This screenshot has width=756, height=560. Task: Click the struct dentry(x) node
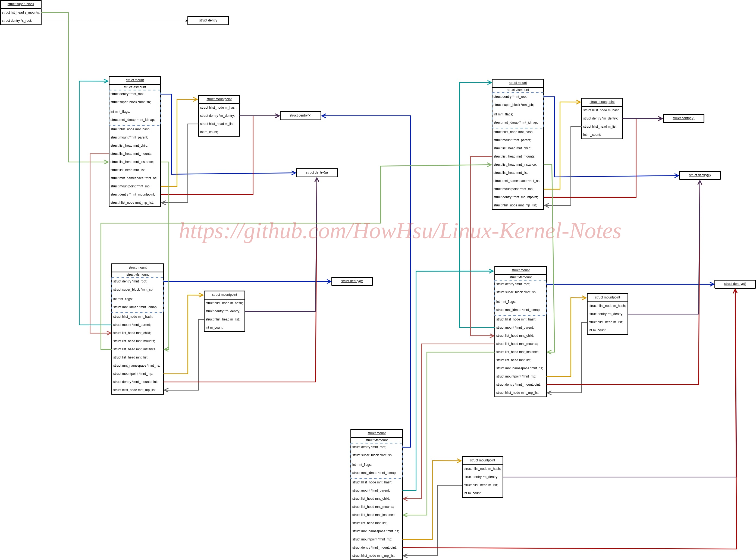300,116
